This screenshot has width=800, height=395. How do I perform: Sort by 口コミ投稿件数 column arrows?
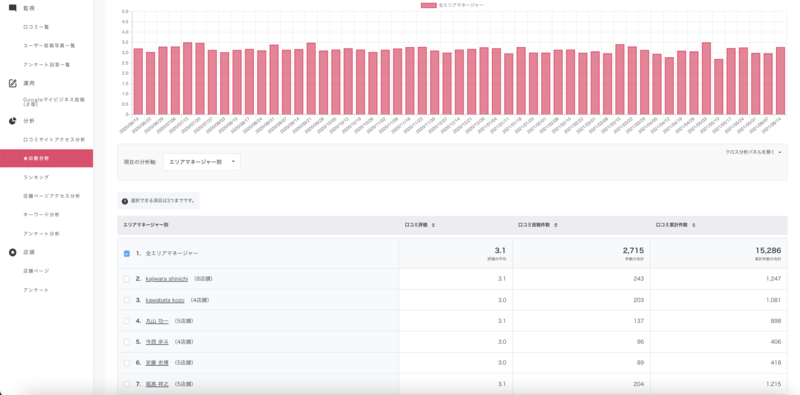[x=556, y=225]
